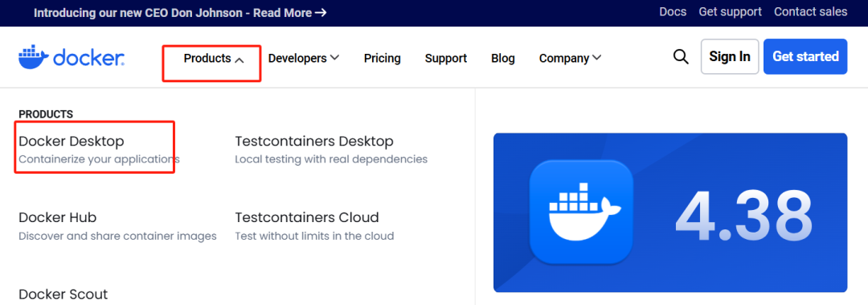Click 'Local testing with real dependencies' text
Image resolution: width=868 pixels, height=305 pixels.
[331, 159]
